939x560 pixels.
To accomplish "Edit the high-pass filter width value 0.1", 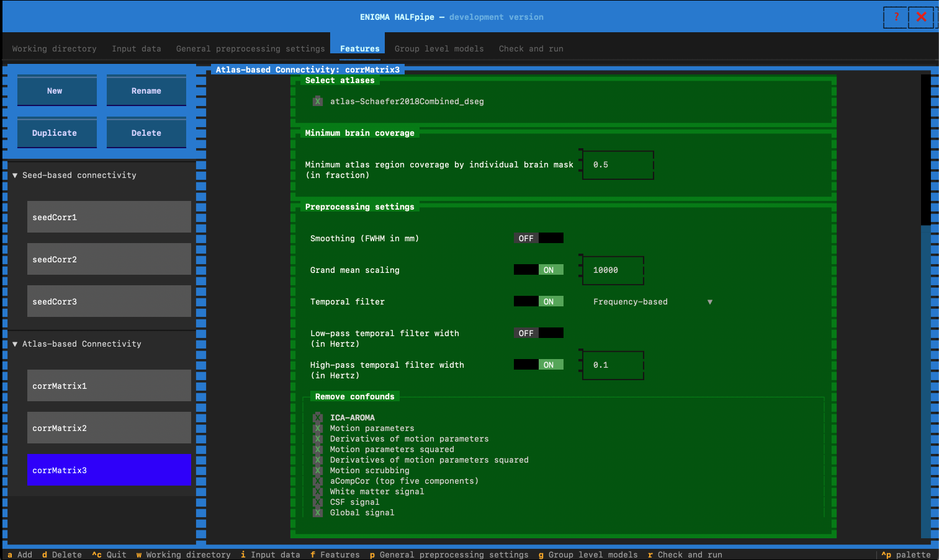I will point(613,365).
